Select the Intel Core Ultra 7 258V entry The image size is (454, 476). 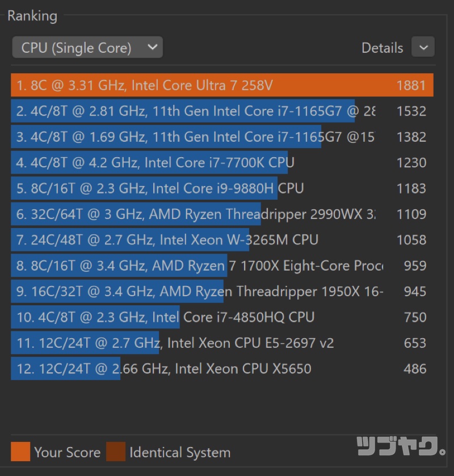pos(222,85)
